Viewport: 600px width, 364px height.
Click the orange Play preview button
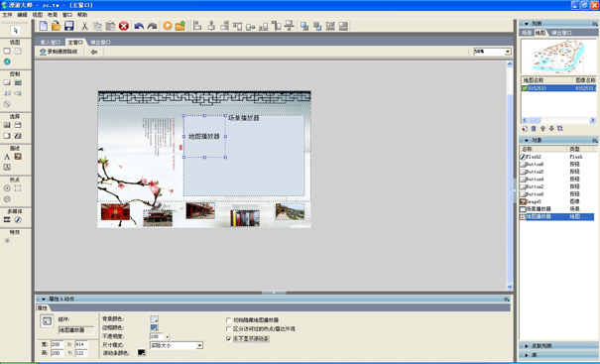(x=168, y=26)
